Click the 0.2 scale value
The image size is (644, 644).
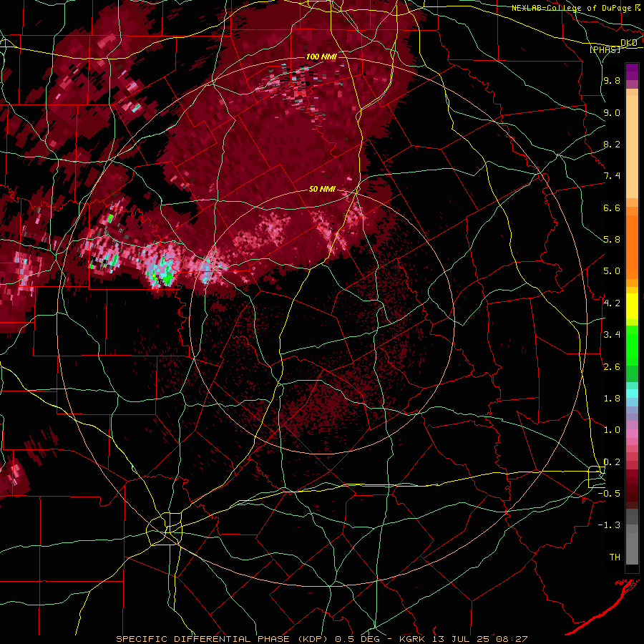pyautogui.click(x=612, y=462)
